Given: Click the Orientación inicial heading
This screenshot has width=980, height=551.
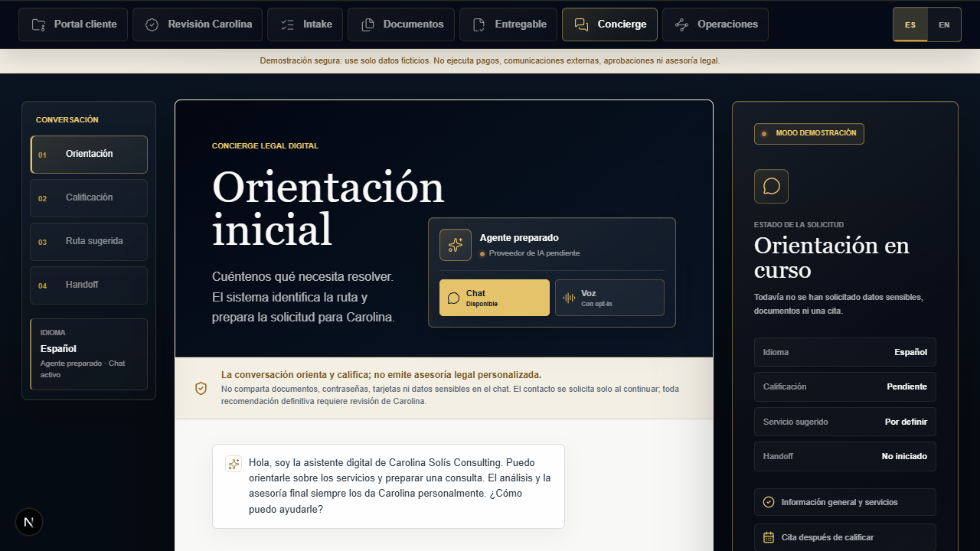Looking at the screenshot, I should tap(328, 208).
